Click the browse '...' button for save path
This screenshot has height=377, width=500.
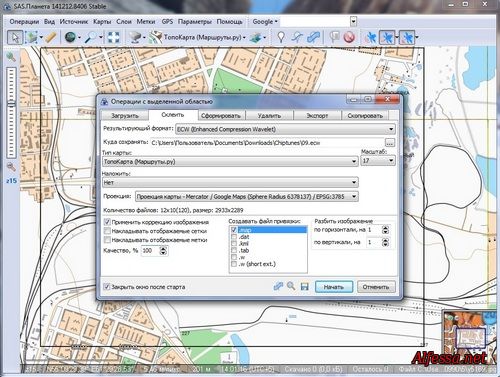pos(390,143)
